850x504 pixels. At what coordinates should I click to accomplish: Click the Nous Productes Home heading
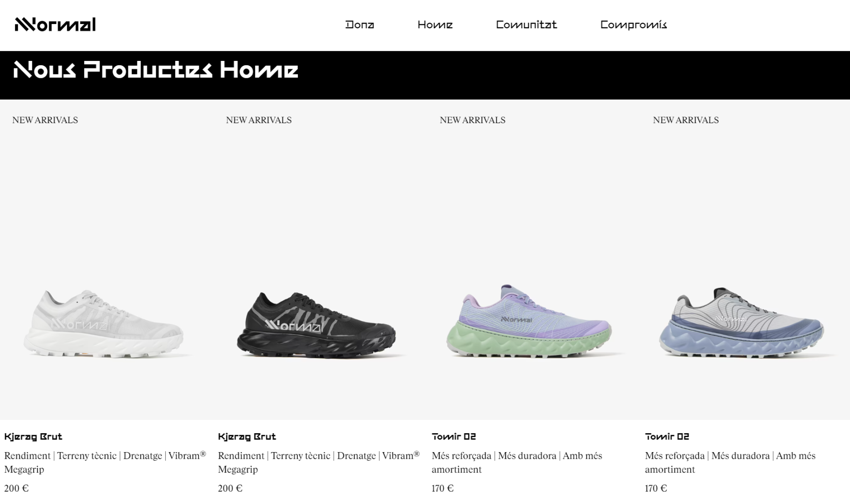click(156, 70)
